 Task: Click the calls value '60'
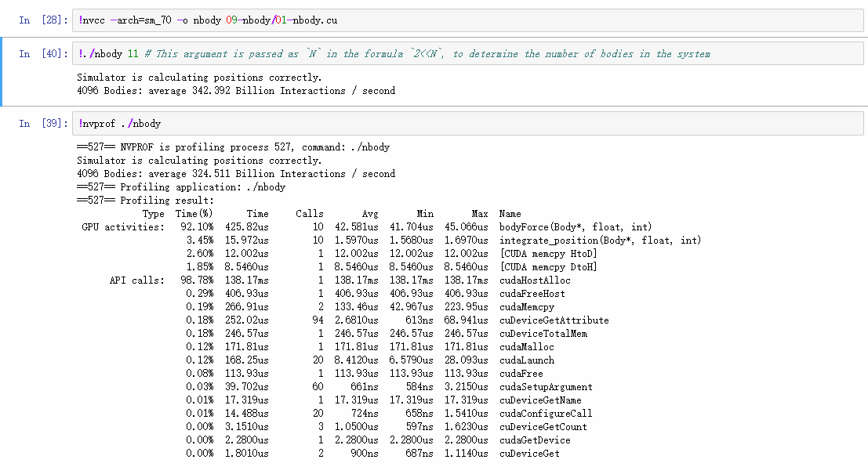tap(318, 386)
